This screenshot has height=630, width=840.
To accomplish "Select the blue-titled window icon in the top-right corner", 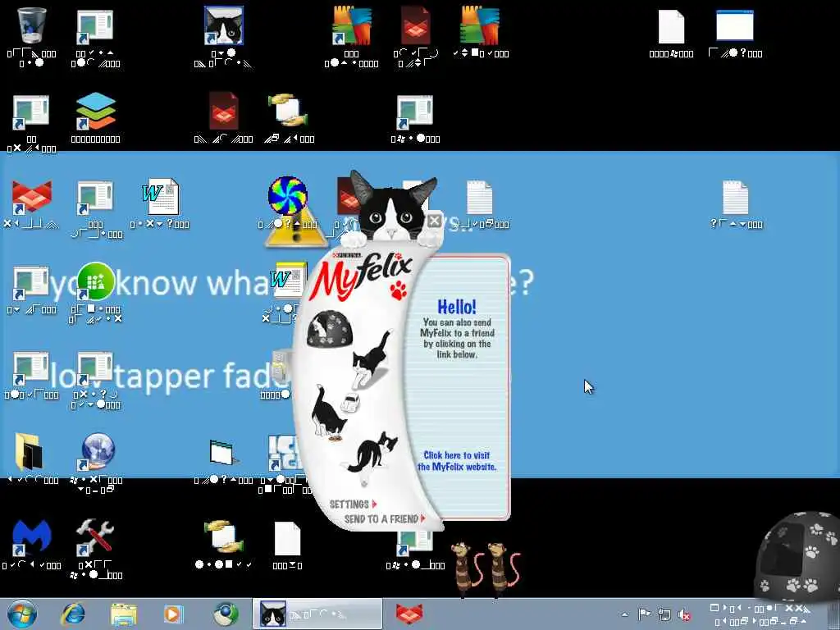I will tap(735, 25).
